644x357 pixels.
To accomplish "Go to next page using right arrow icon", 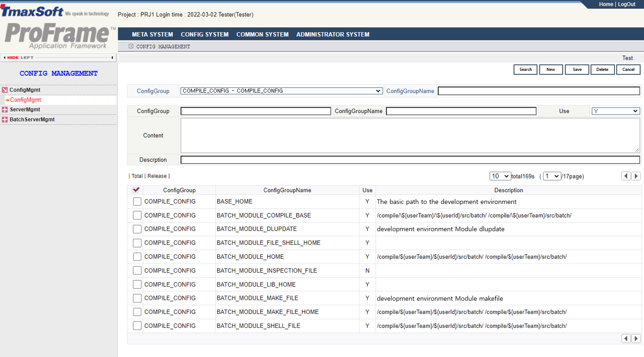I will pos(636,176).
